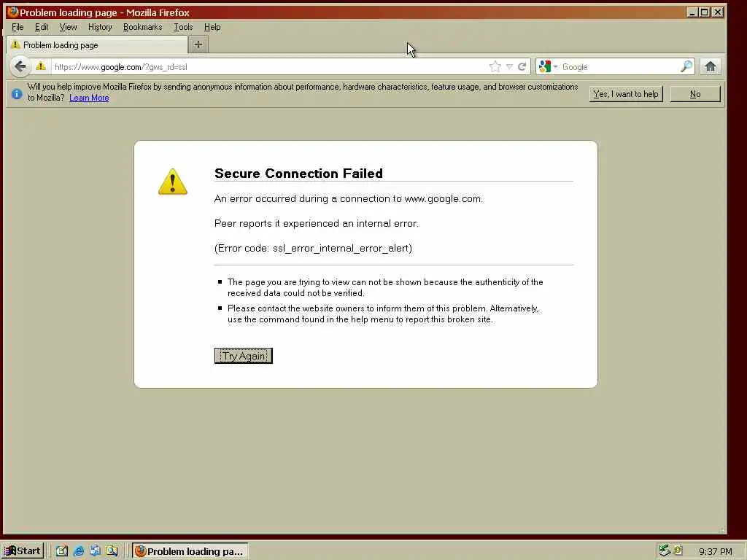
Task: Click the network connection tray icon
Action: click(665, 551)
